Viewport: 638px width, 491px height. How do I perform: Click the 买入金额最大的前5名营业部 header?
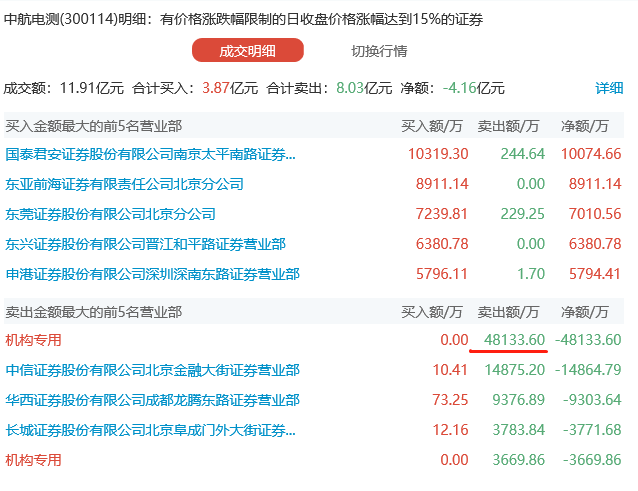click(94, 126)
